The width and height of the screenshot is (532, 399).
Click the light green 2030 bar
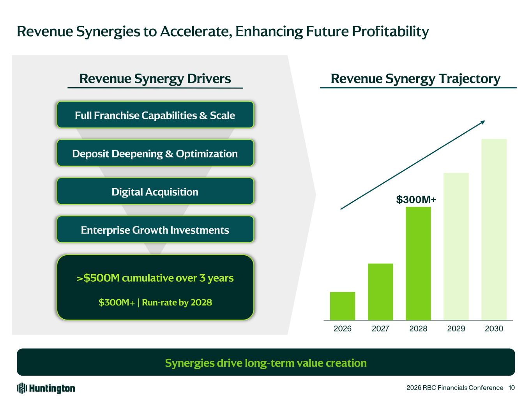pyautogui.click(x=494, y=230)
